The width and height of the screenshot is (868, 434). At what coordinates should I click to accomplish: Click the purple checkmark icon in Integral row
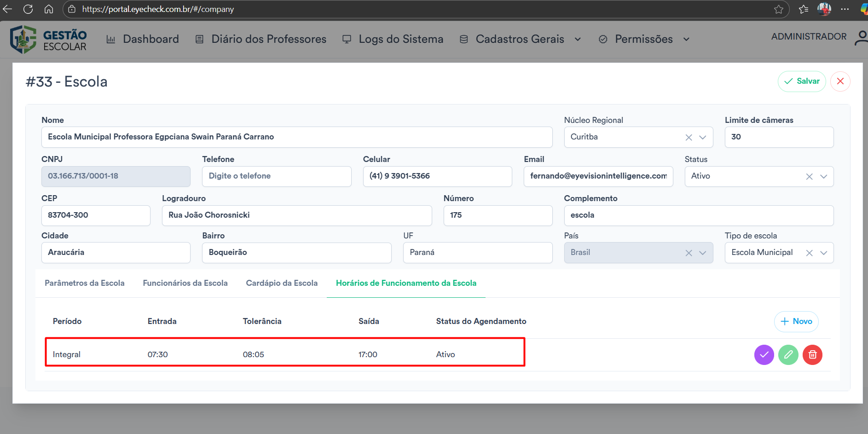[764, 355]
